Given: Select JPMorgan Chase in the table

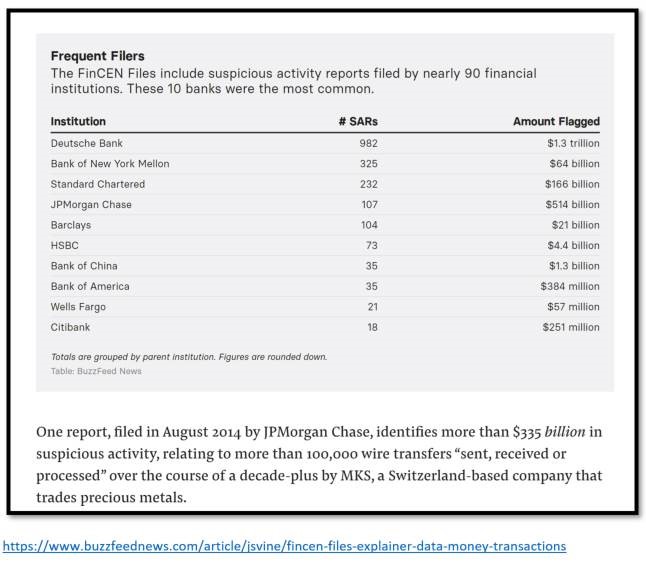Looking at the screenshot, I should 91,205.
